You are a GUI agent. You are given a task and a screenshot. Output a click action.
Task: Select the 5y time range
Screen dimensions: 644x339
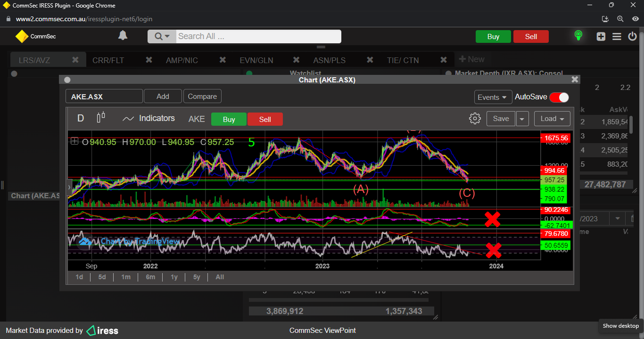pyautogui.click(x=197, y=277)
